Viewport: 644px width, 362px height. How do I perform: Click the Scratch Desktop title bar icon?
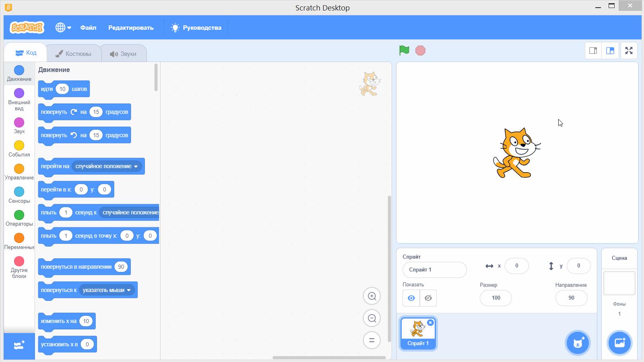(8, 8)
